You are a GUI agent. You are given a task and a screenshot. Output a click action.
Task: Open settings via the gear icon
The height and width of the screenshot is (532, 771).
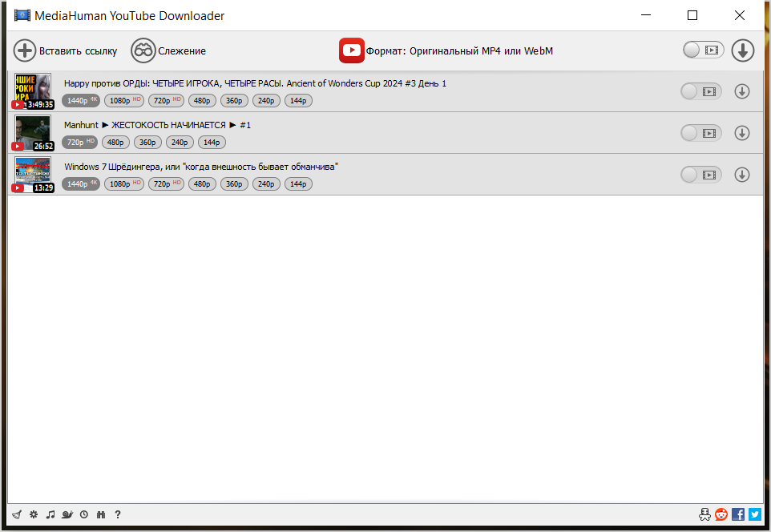click(34, 514)
